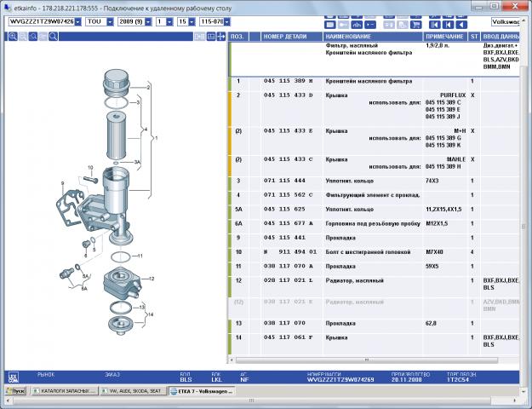Viewport: 532px width, 409px height.
Task: Click the ST column header
Action: pyautogui.click(x=474, y=37)
